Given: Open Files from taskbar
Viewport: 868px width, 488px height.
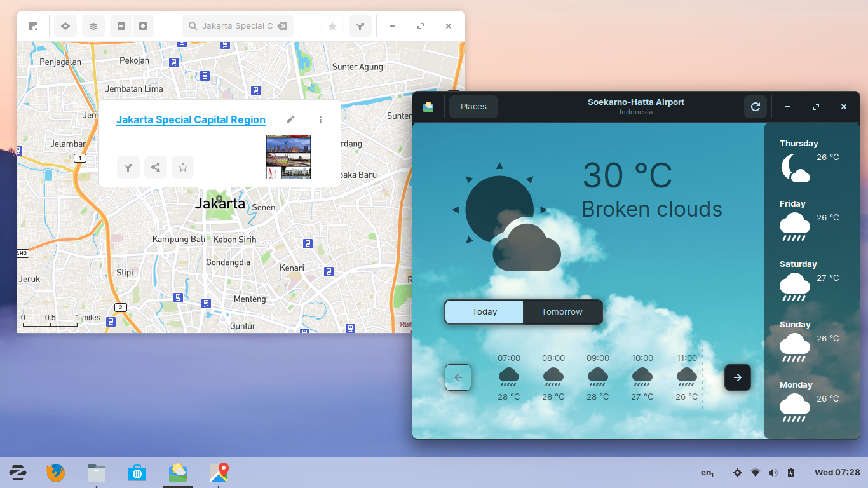Looking at the screenshot, I should click(97, 473).
